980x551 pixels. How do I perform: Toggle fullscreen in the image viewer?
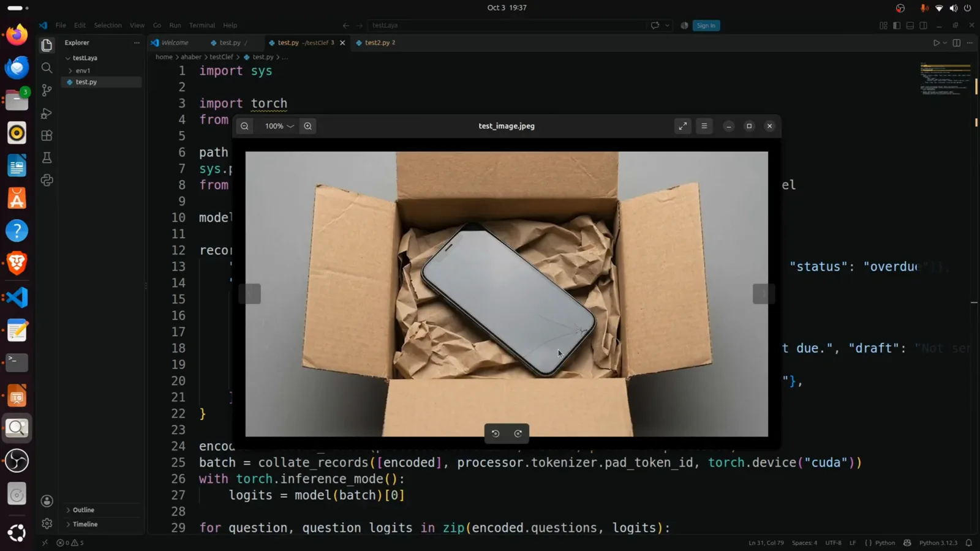(x=682, y=126)
